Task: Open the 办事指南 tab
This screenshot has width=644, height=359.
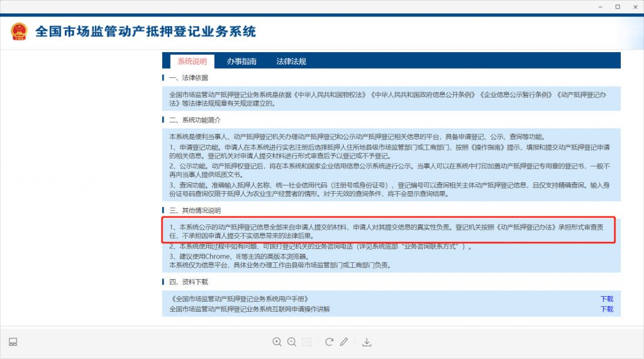Action: [241, 61]
